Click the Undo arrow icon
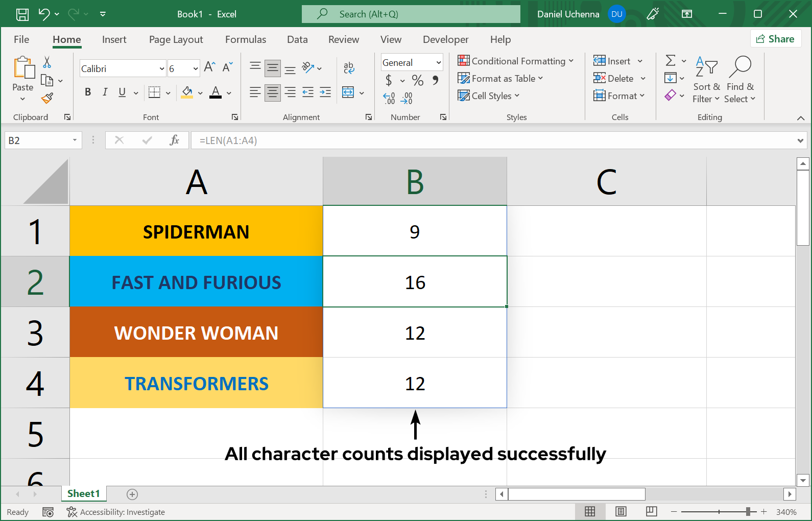812x521 pixels. 44,14
